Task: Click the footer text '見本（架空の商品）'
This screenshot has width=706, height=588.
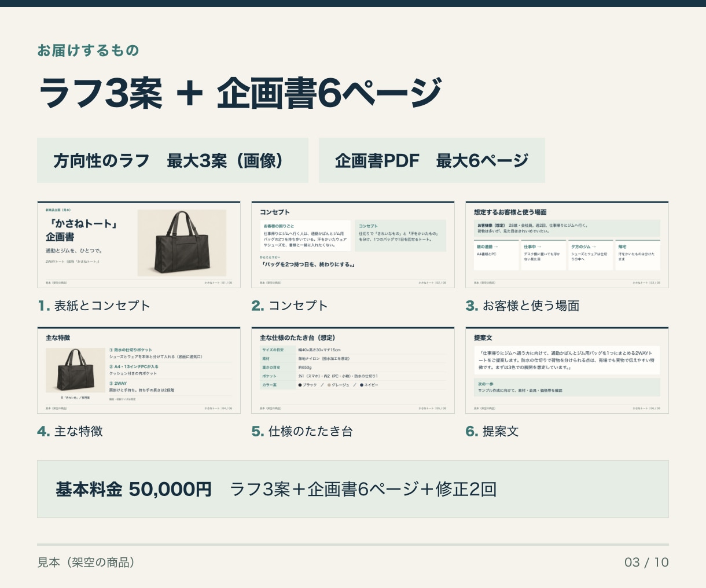Action: pos(86,562)
